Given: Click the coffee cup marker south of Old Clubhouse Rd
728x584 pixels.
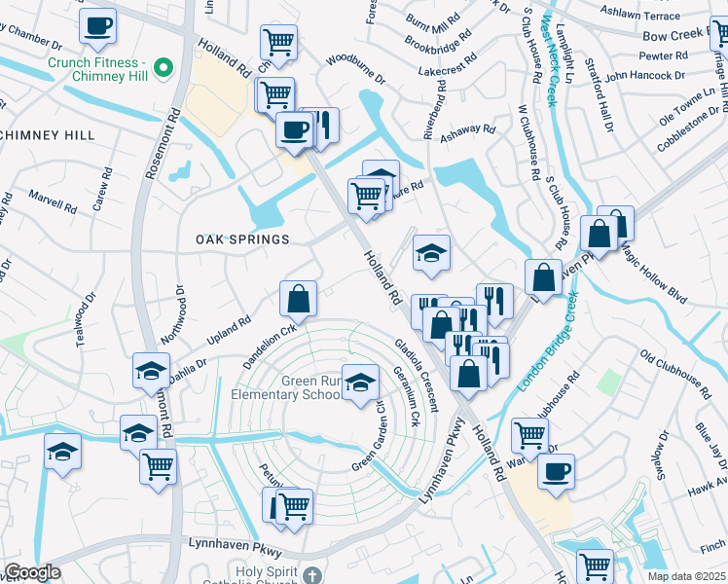Looking at the screenshot, I should (x=556, y=473).
